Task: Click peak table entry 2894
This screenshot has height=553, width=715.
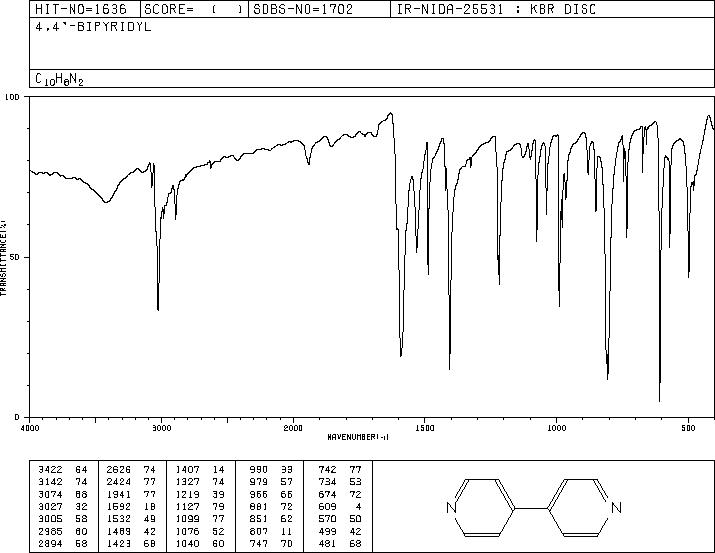Action: pos(50,543)
